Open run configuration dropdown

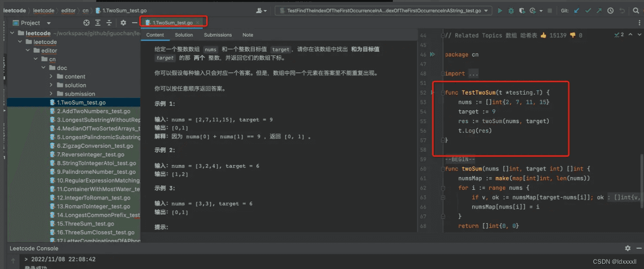point(384,10)
